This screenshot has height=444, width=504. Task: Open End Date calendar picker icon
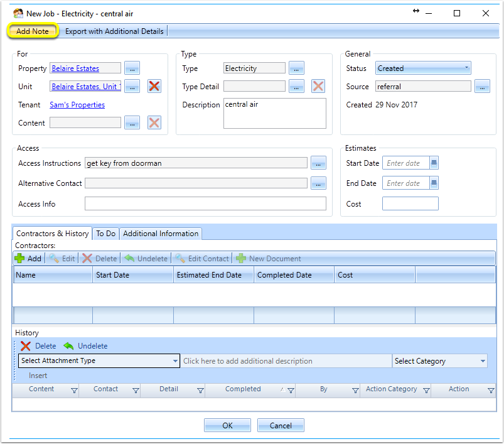pos(434,183)
